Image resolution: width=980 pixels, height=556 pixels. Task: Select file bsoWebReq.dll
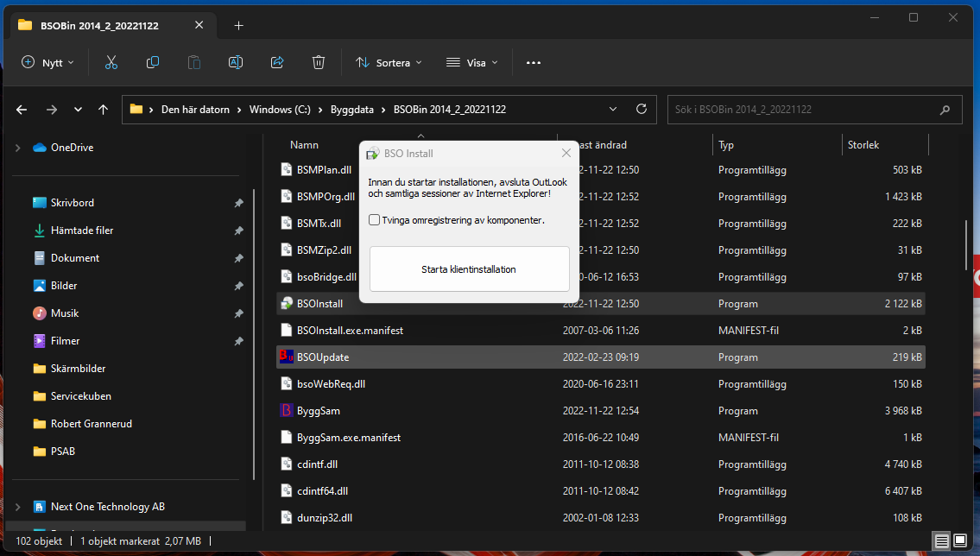(x=332, y=384)
